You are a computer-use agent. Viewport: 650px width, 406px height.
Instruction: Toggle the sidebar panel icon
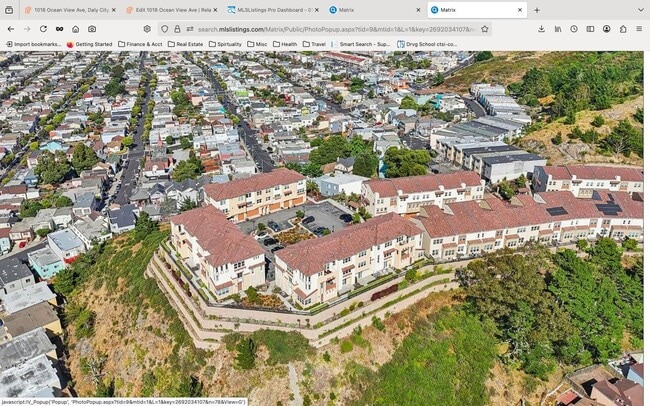[x=590, y=29]
